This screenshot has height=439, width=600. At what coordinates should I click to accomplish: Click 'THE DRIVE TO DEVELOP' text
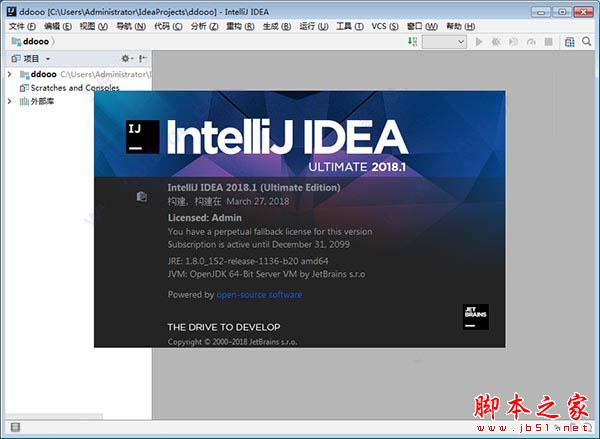click(x=224, y=327)
